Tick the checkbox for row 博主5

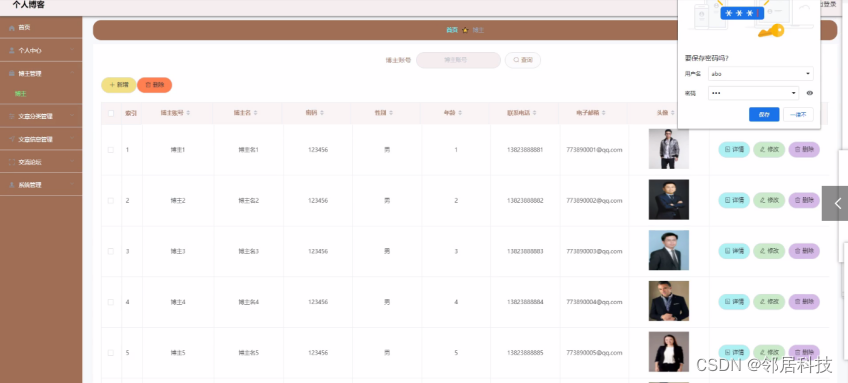[111, 353]
